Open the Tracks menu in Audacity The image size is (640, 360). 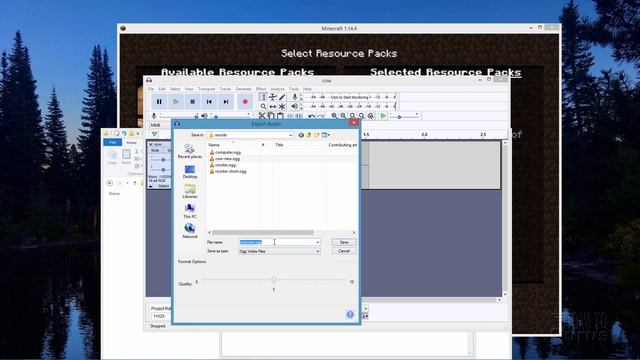pyautogui.click(x=225, y=89)
